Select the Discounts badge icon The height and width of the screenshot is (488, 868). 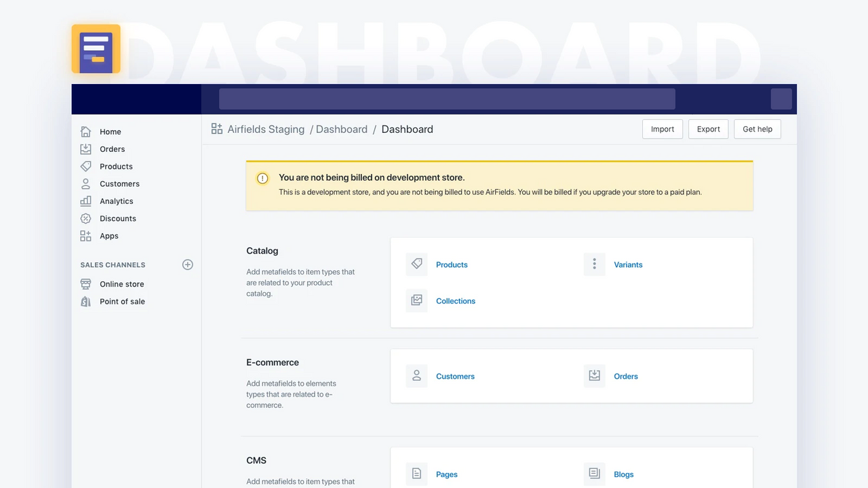point(85,218)
